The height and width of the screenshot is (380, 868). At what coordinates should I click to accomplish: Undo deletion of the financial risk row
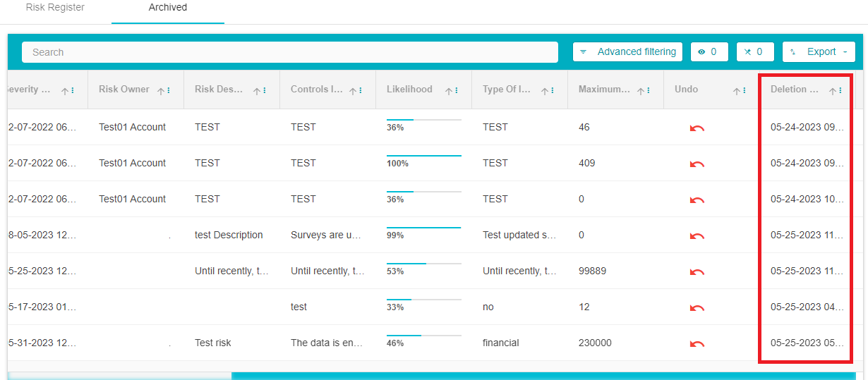tap(697, 343)
